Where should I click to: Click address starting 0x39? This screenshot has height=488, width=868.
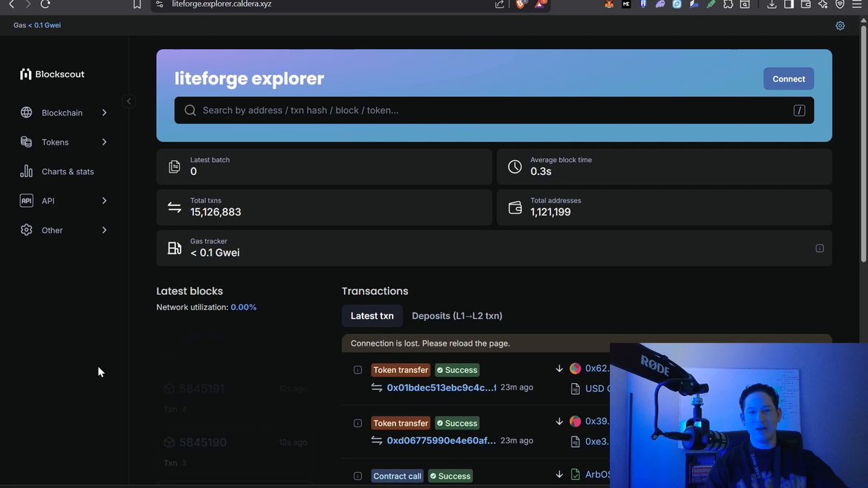(x=597, y=421)
